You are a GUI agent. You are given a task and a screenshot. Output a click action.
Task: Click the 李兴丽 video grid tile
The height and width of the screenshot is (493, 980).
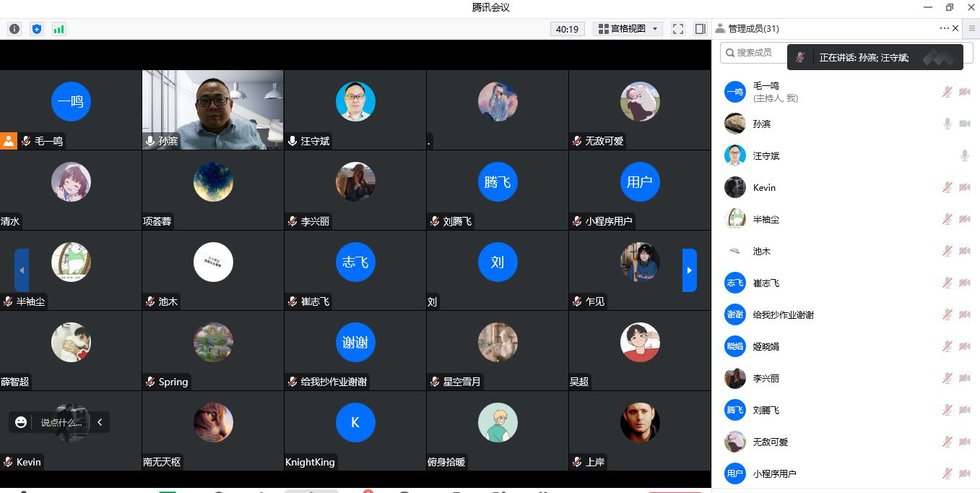[x=355, y=190]
